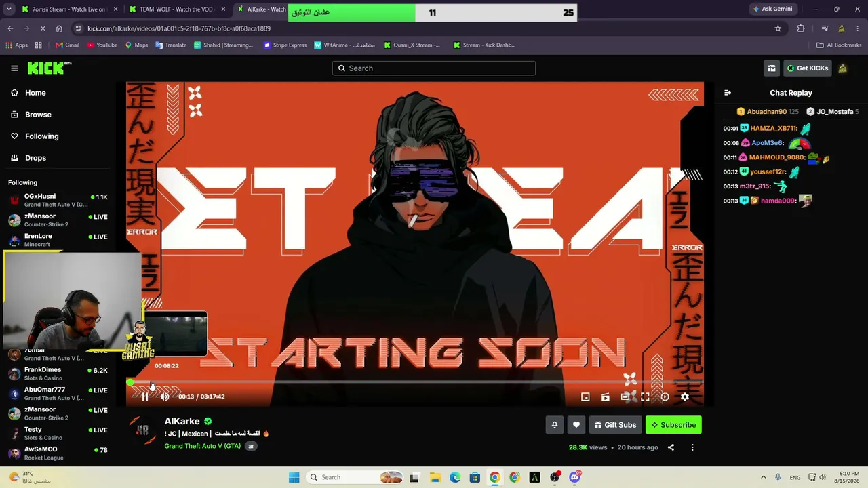The height and width of the screenshot is (488, 868).
Task: Open the leaderboard icon beside Get KICKs
Action: (x=772, y=68)
